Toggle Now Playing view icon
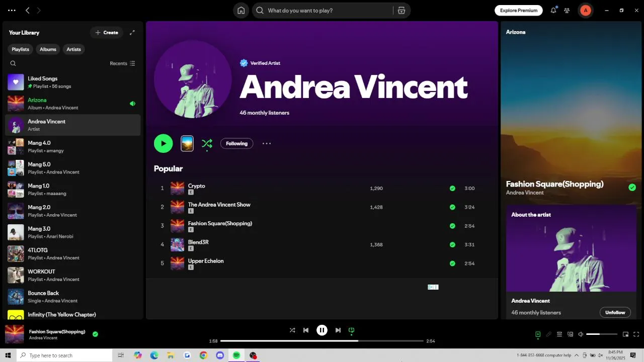 click(538, 334)
